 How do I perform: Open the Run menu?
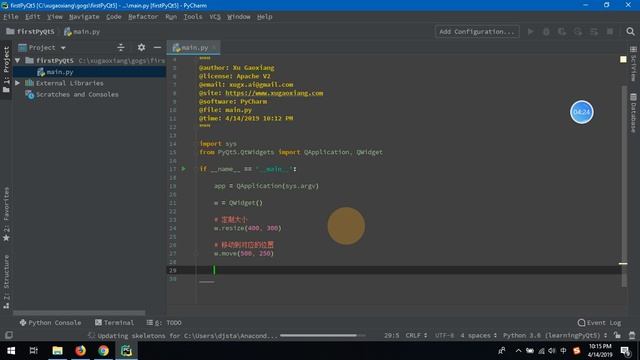(x=171, y=17)
